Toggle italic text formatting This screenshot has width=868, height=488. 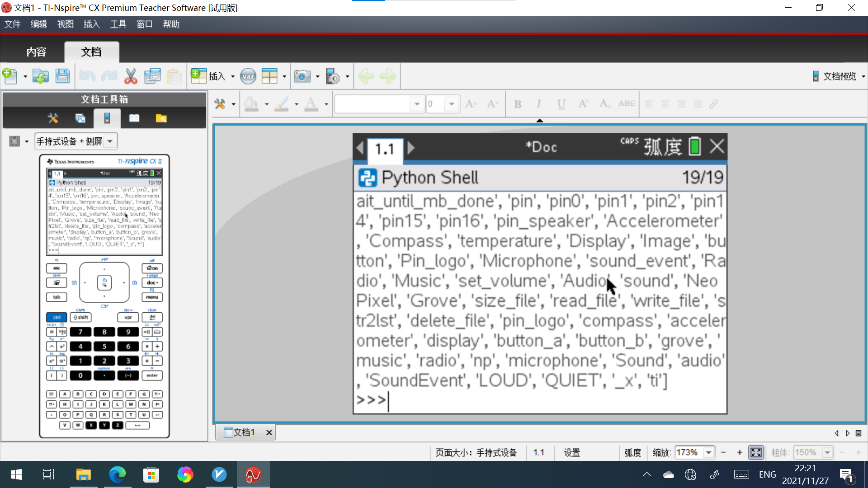(539, 104)
